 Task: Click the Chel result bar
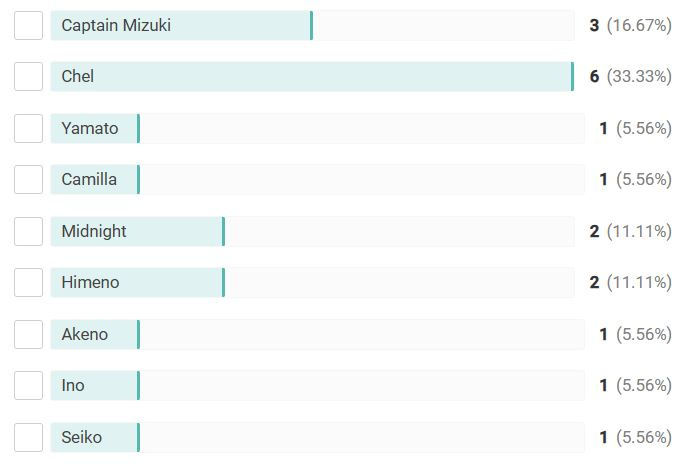click(x=312, y=76)
